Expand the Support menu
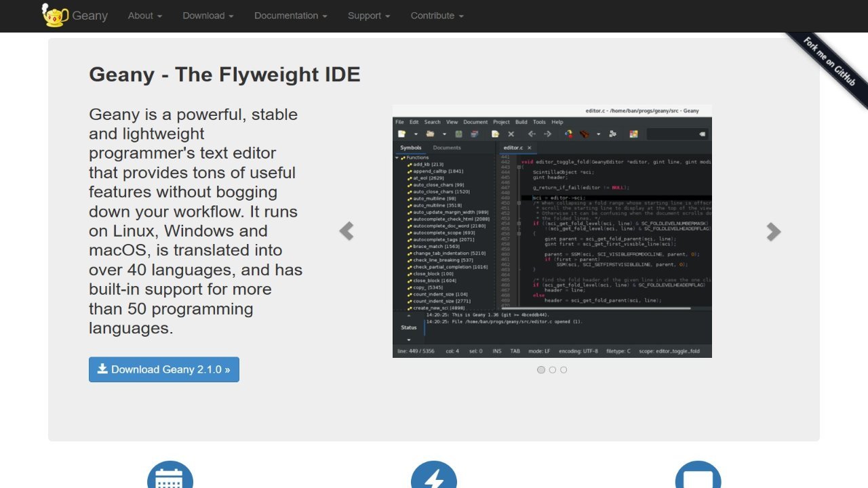This screenshot has height=488, width=868. point(369,16)
